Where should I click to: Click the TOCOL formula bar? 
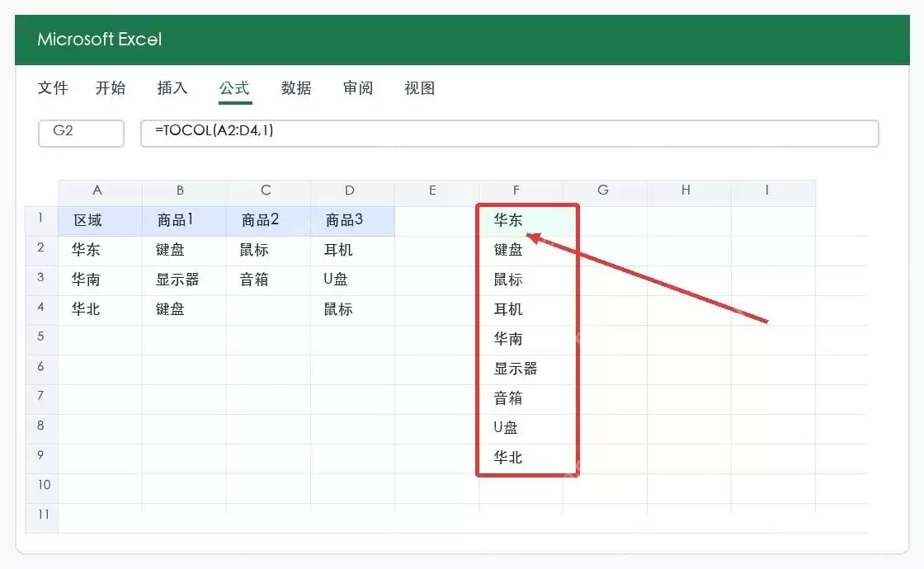click(510, 133)
